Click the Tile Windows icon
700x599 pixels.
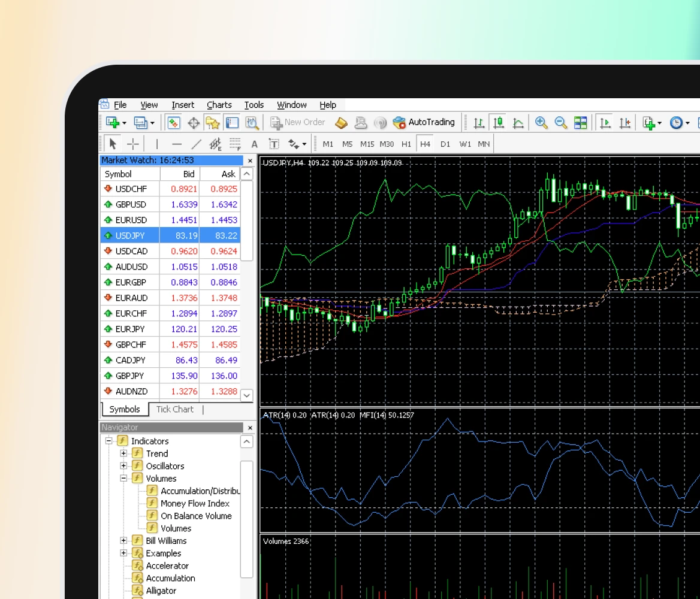click(x=580, y=122)
